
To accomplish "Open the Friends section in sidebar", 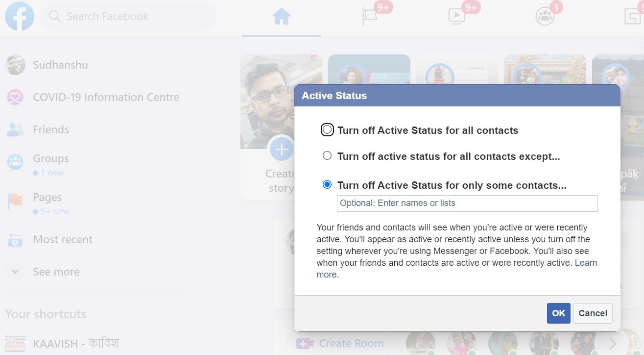I will click(51, 129).
